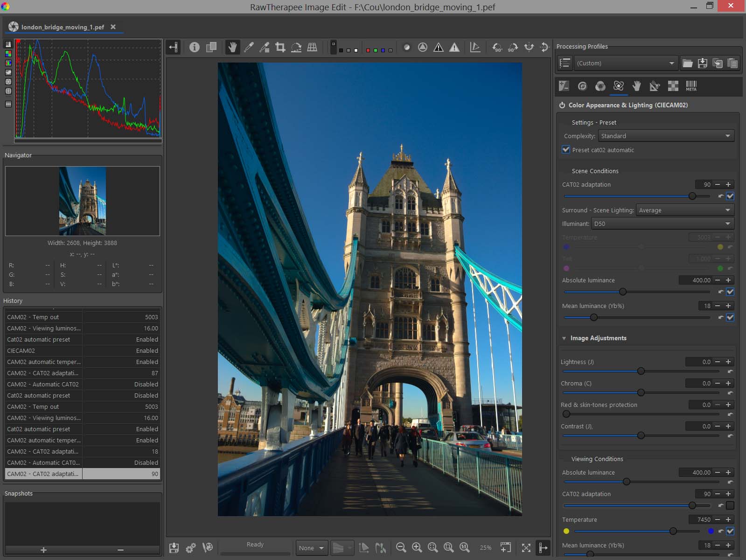This screenshot has height=560, width=746.
Task: Open the Illuminant dropdown showing D50
Action: [662, 224]
